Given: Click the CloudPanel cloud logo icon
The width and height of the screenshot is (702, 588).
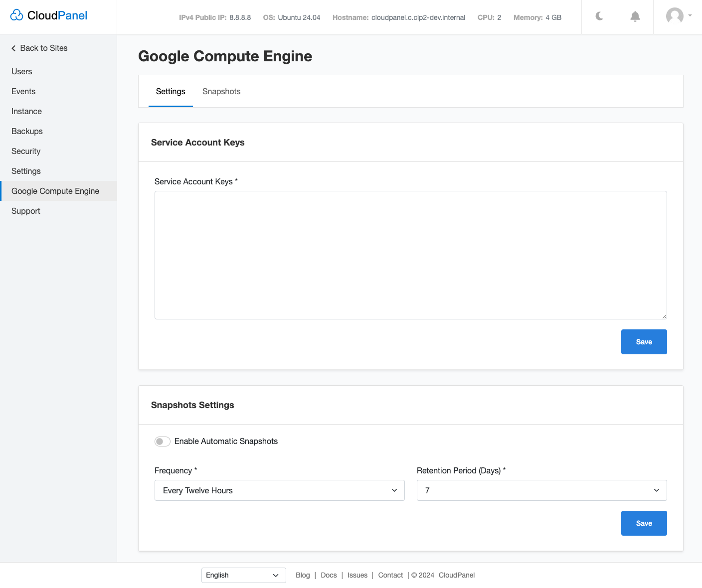Looking at the screenshot, I should 17,15.
